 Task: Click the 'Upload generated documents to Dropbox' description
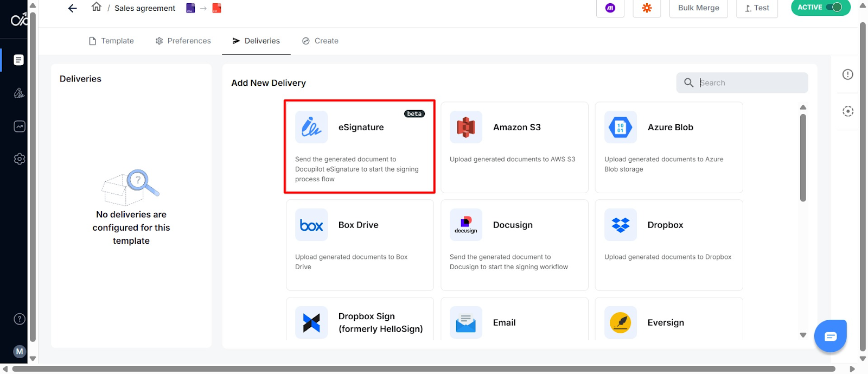[668, 257]
